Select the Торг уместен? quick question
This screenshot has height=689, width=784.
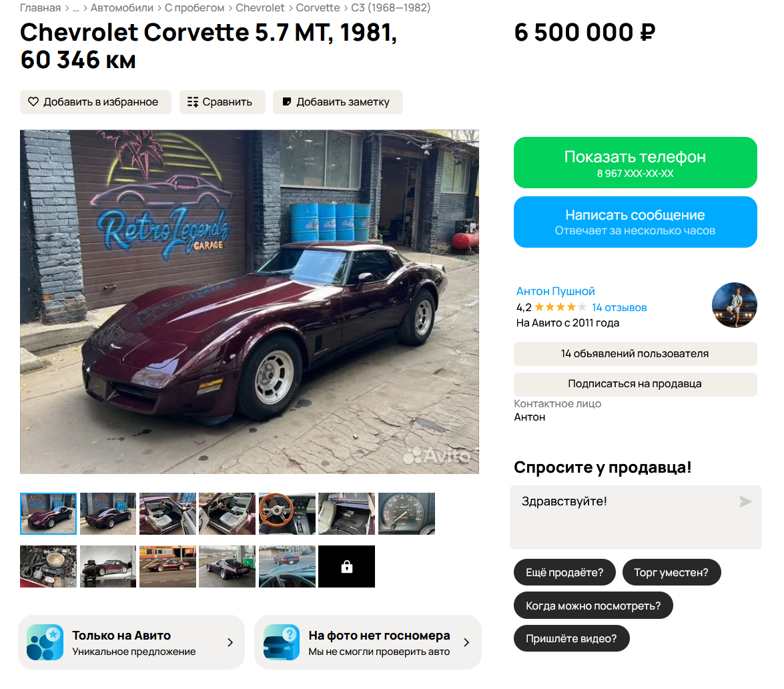[x=671, y=572]
